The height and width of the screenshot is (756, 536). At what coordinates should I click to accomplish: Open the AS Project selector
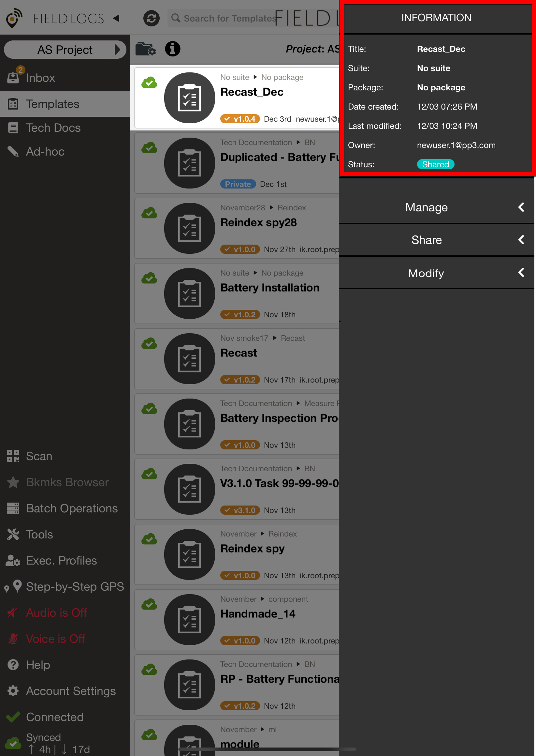pyautogui.click(x=65, y=50)
